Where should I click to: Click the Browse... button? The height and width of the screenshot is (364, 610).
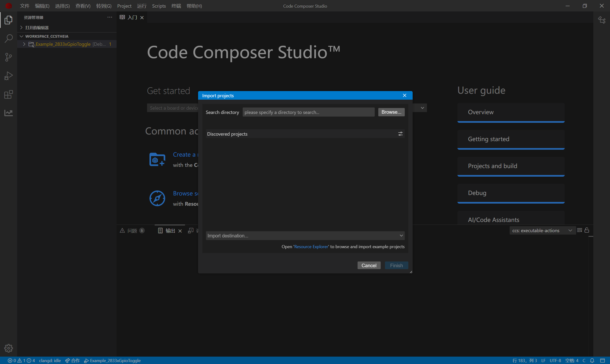click(x=391, y=112)
